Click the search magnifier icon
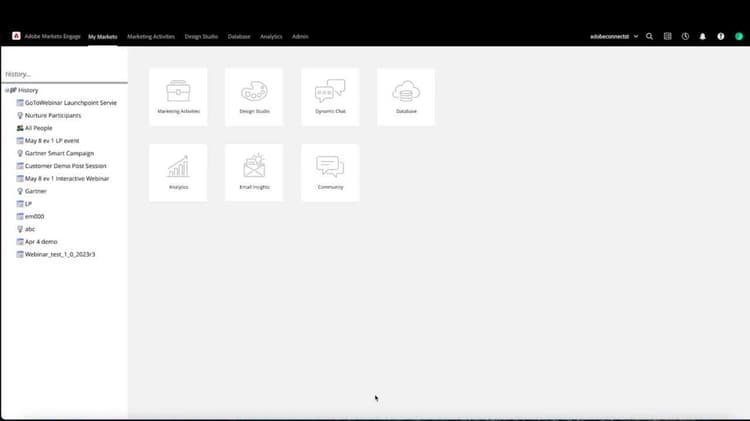 (x=649, y=36)
